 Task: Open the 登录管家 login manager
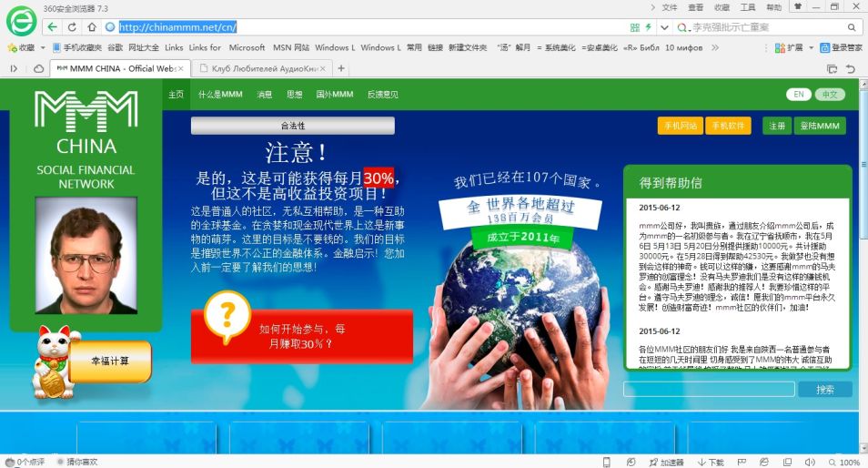(841, 47)
